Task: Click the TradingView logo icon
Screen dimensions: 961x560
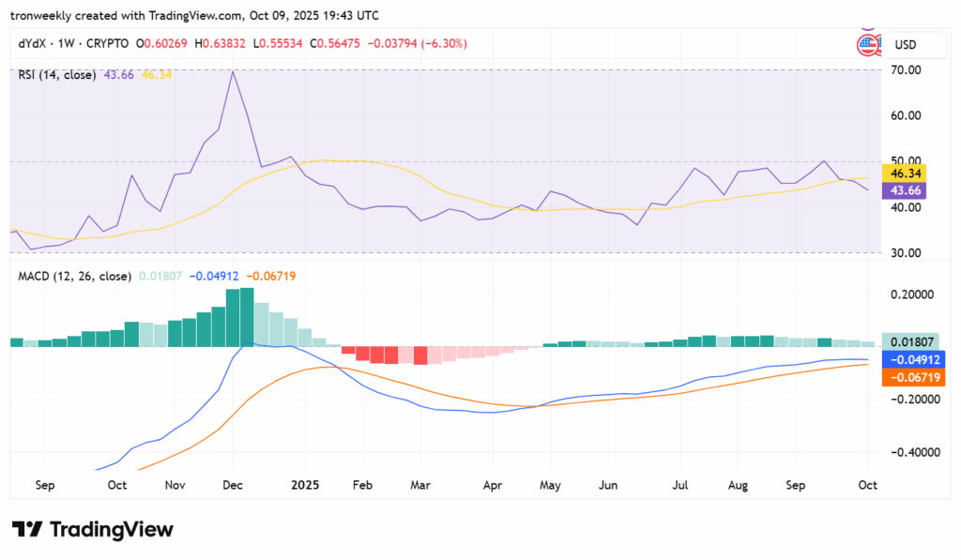Action: [26, 529]
